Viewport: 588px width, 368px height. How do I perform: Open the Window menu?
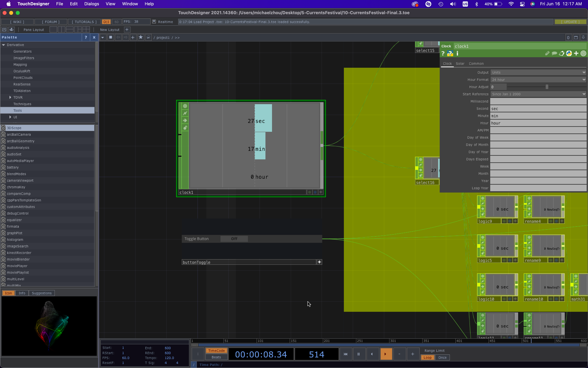(x=130, y=4)
